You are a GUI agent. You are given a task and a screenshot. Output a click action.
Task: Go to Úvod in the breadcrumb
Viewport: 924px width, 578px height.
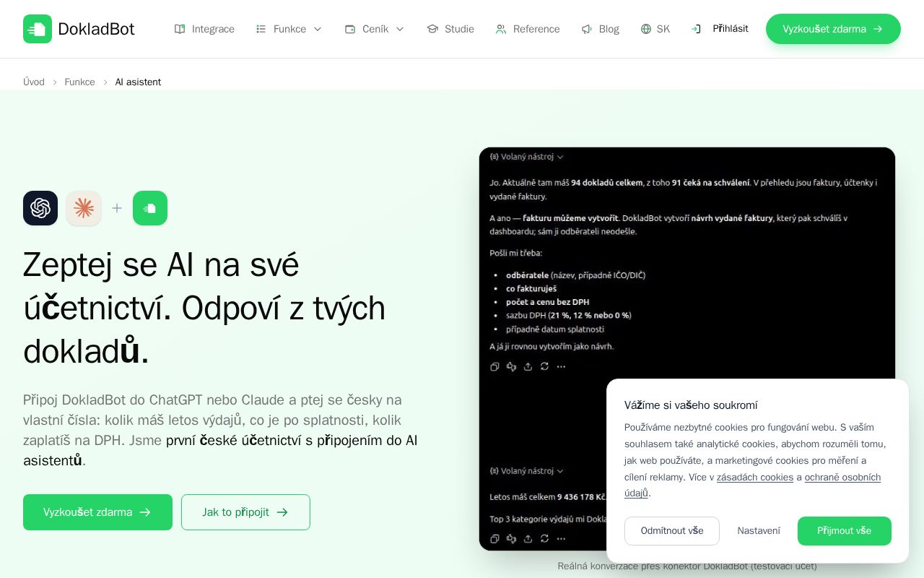point(34,82)
